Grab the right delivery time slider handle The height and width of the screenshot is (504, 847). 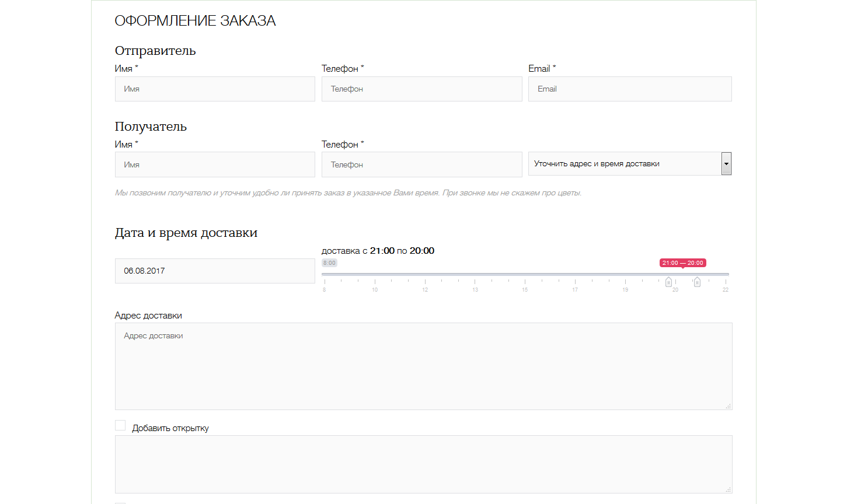(x=697, y=282)
